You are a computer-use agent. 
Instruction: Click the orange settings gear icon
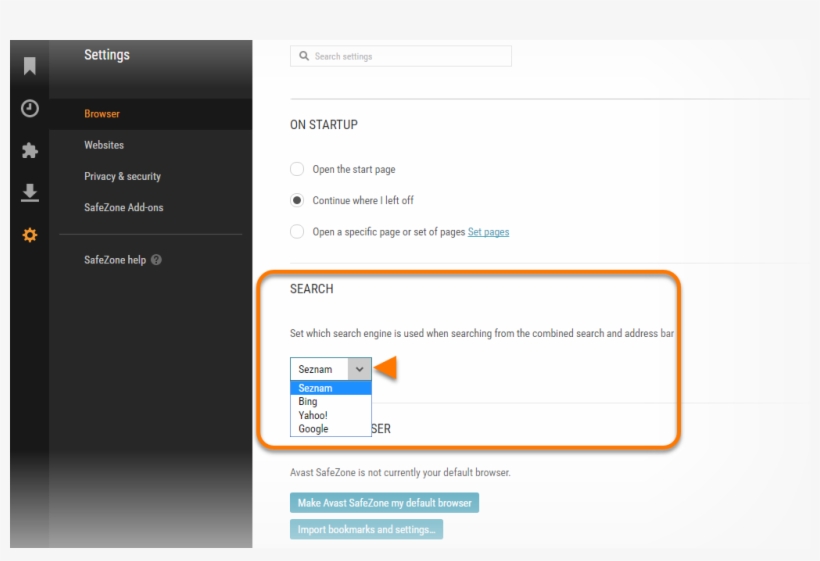point(30,235)
